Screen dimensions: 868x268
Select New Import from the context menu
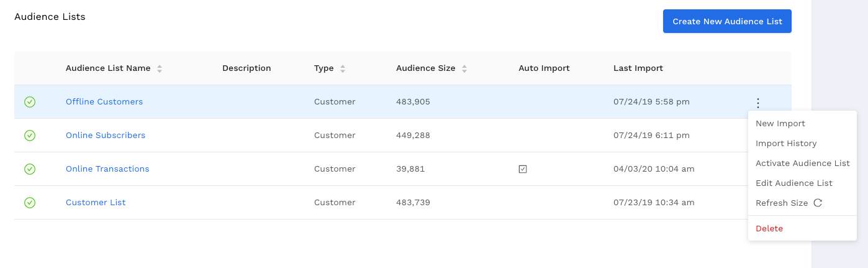click(x=780, y=124)
